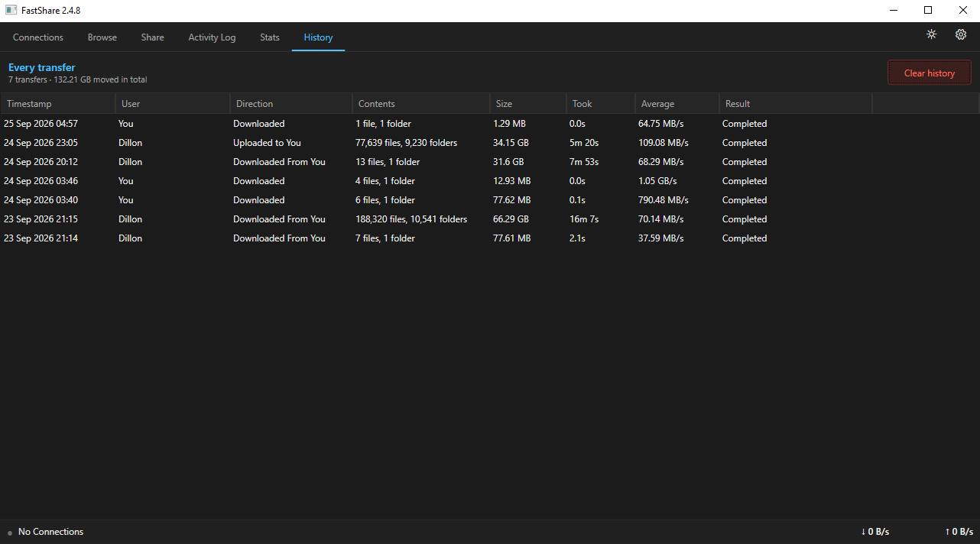Select the 23 Sep 2026 21:15 row
980x544 pixels.
[x=490, y=219]
